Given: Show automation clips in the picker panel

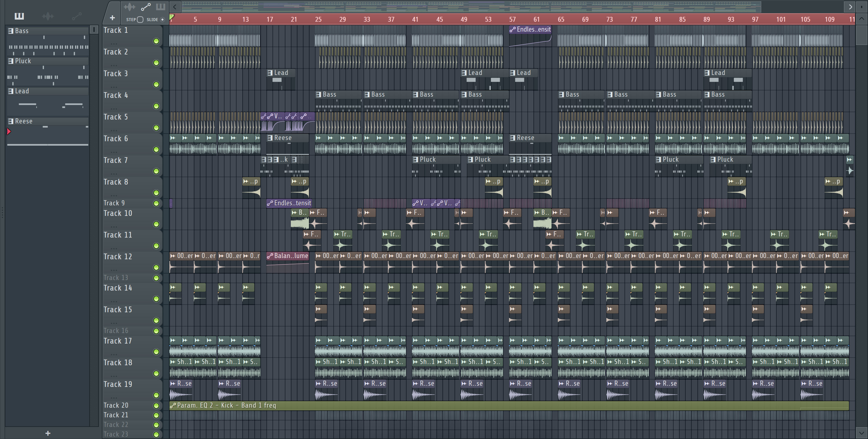Looking at the screenshot, I should coord(77,16).
